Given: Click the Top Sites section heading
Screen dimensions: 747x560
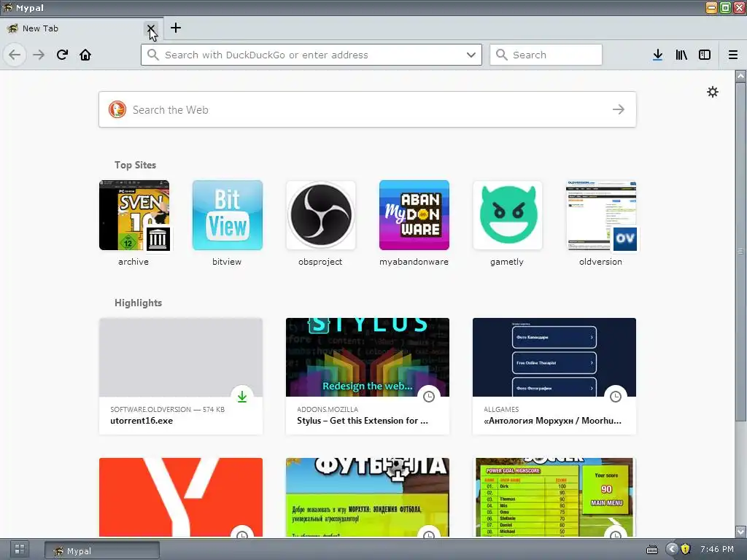Looking at the screenshot, I should pyautogui.click(x=135, y=165).
